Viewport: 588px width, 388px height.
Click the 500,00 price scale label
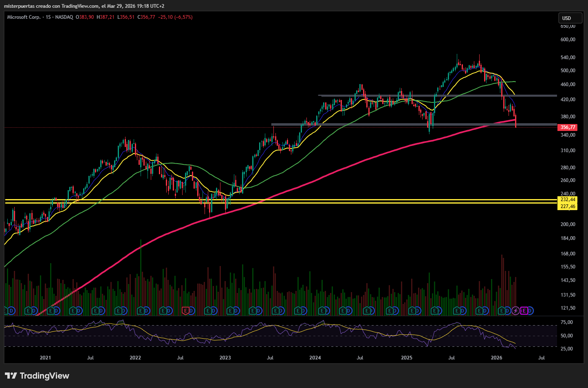point(568,71)
